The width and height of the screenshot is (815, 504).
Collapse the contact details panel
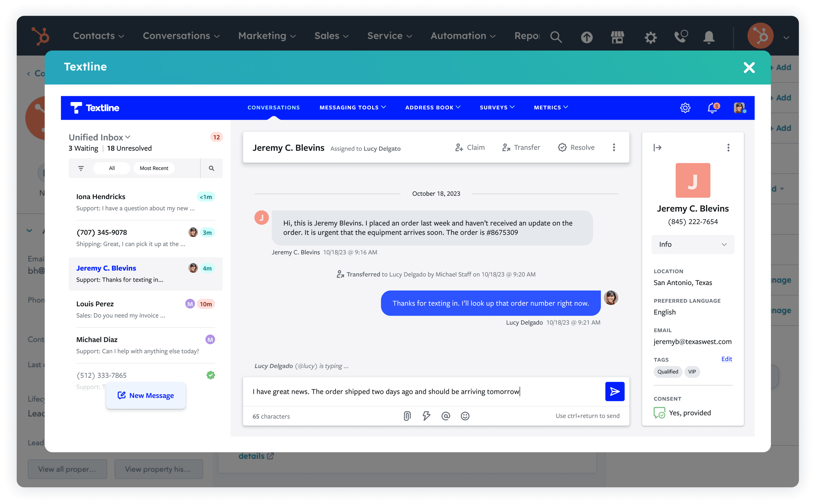point(657,148)
